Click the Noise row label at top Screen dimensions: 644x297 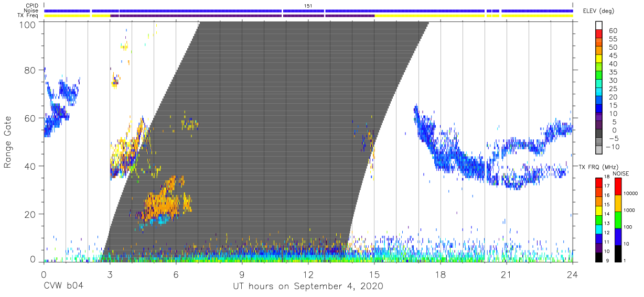(31, 10)
